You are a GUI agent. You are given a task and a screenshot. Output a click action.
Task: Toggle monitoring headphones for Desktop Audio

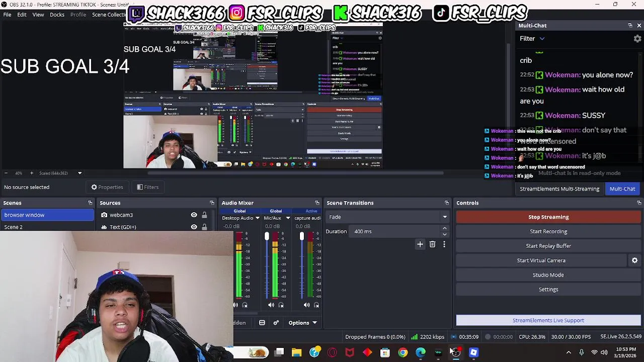click(245, 305)
